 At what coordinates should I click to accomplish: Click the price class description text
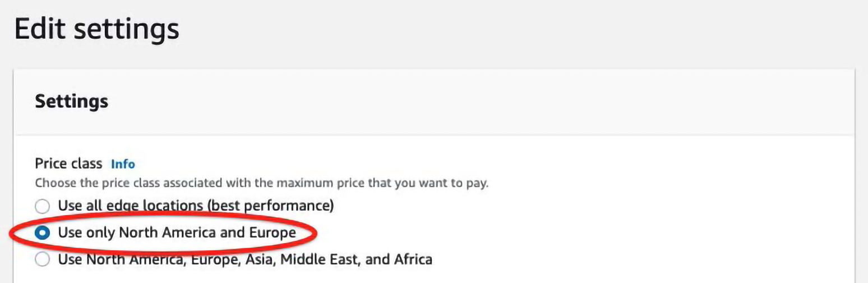point(262,183)
